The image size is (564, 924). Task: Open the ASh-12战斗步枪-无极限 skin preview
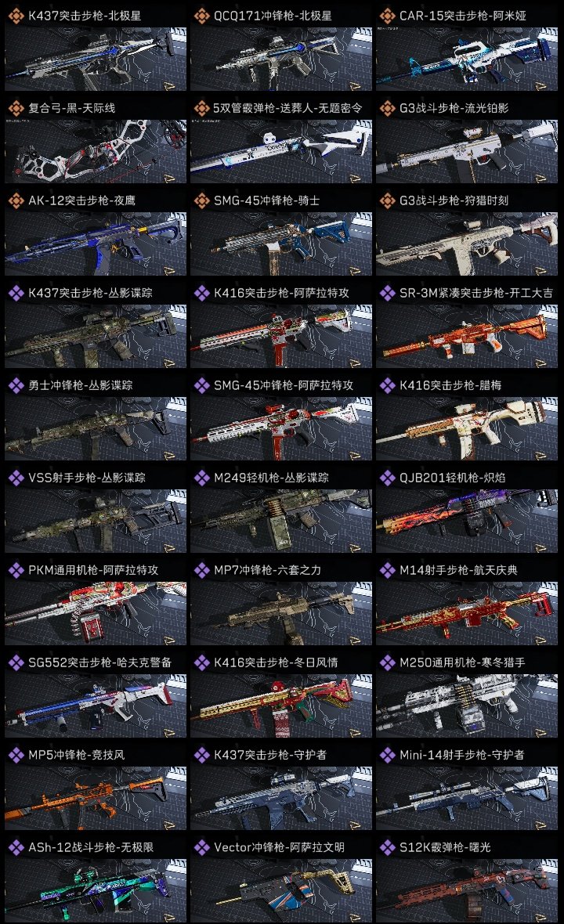click(96, 890)
